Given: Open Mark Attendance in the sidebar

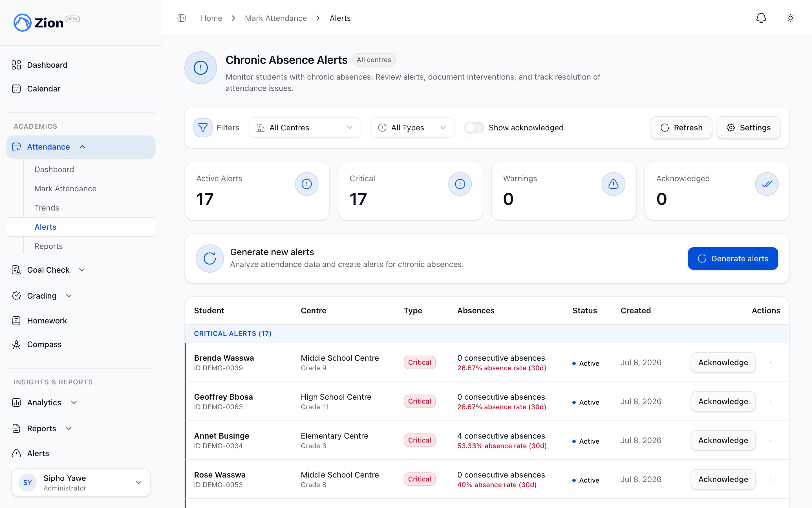Looking at the screenshot, I should [65, 189].
